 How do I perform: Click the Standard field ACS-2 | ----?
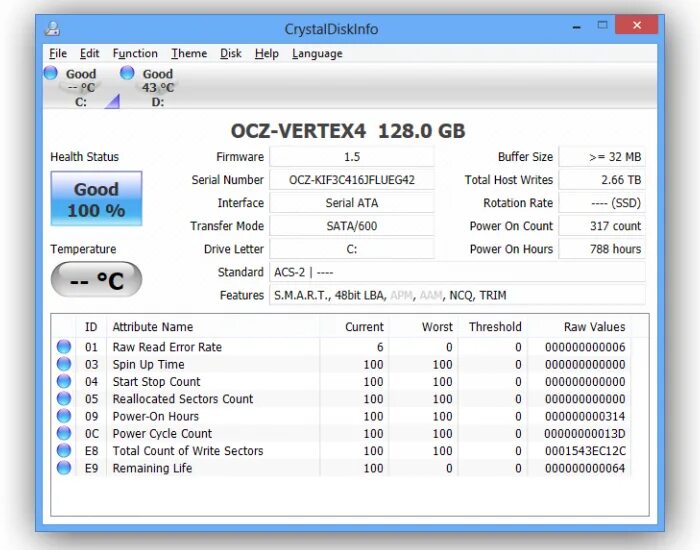[x=457, y=272]
